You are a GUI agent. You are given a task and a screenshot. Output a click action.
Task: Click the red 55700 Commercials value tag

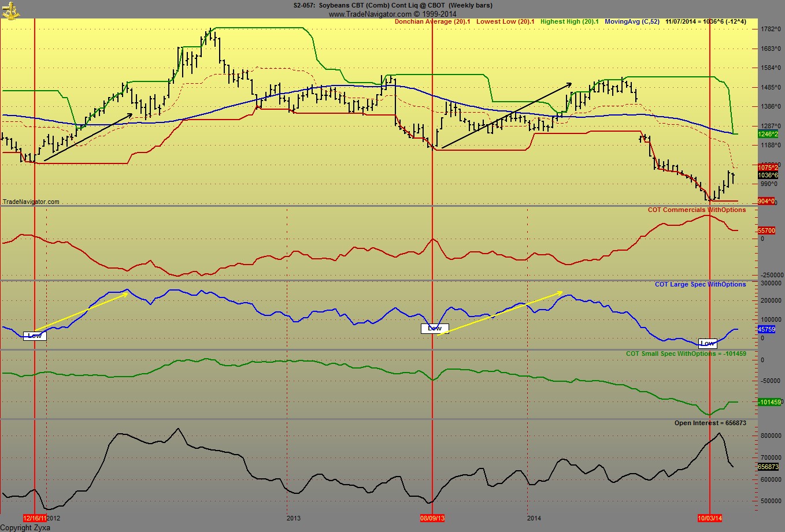tap(767, 230)
